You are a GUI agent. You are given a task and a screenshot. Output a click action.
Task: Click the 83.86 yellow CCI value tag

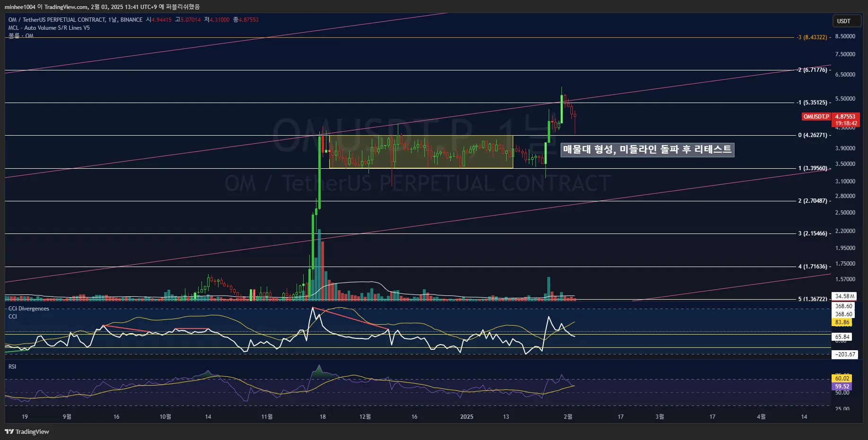click(842, 322)
